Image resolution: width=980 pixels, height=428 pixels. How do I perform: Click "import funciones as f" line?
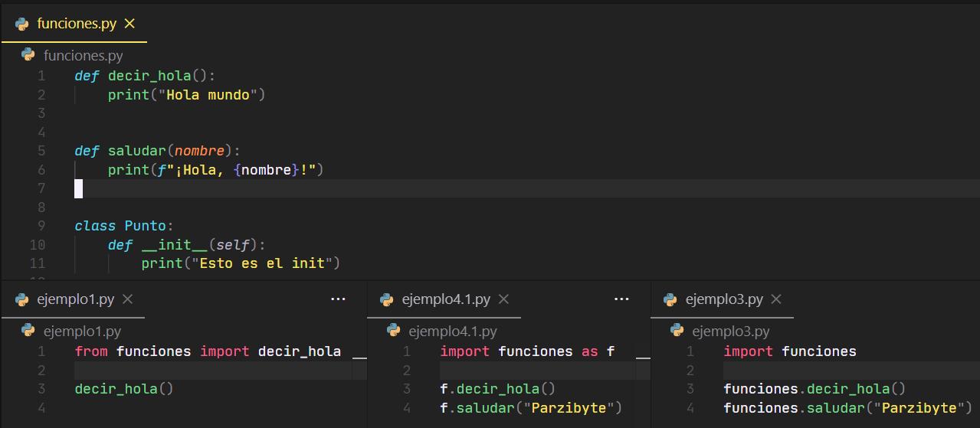[527, 351]
